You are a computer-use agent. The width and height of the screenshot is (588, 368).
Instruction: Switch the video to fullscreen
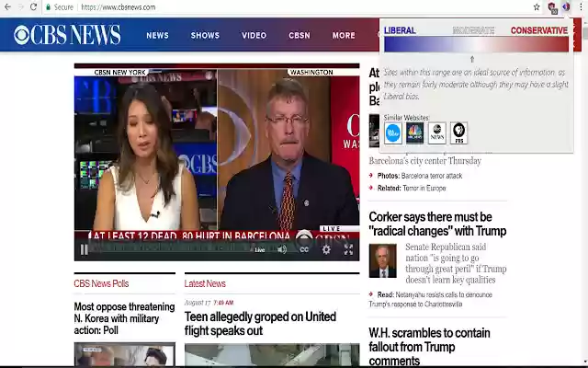[x=348, y=249]
